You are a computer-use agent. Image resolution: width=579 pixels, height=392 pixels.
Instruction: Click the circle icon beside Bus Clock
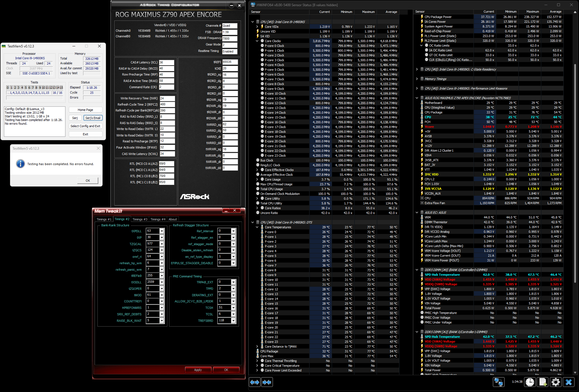pyautogui.click(x=258, y=160)
